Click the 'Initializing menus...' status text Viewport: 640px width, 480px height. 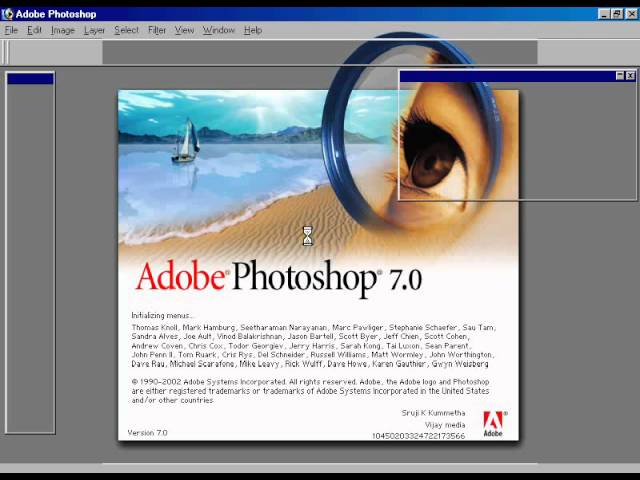pyautogui.click(x=162, y=316)
